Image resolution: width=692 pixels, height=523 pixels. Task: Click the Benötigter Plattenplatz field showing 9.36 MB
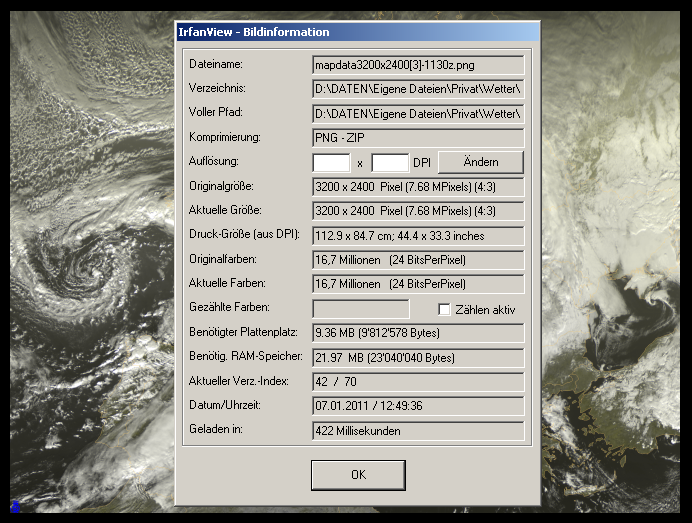click(418, 333)
